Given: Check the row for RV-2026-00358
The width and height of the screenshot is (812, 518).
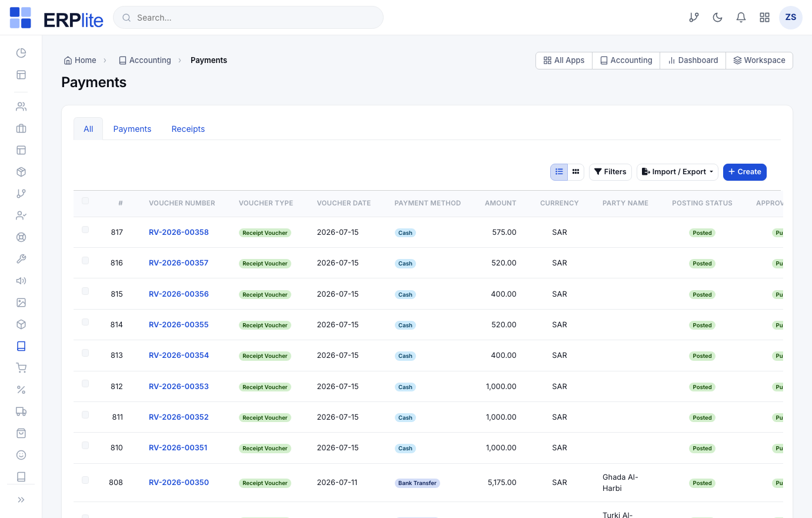Looking at the screenshot, I should pos(85,230).
